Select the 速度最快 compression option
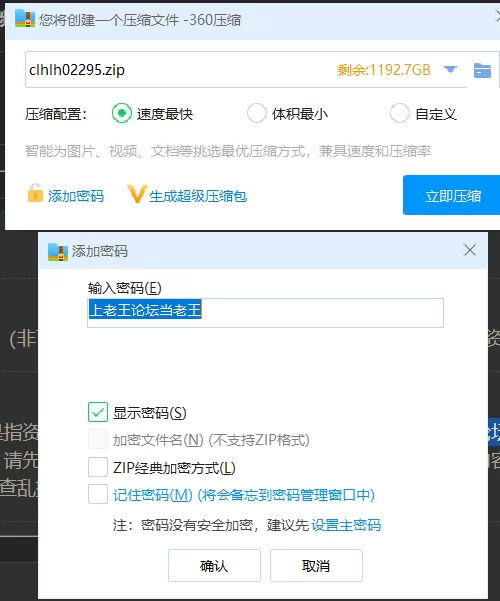 pyautogui.click(x=122, y=113)
